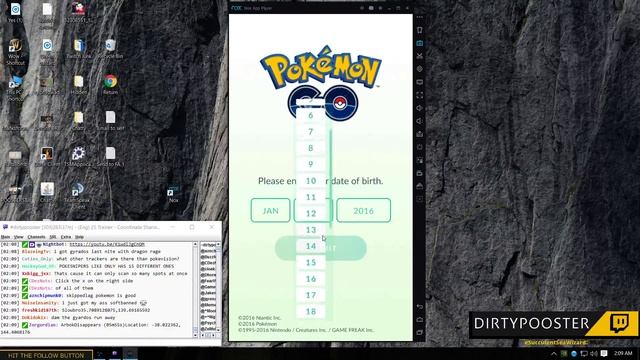This screenshot has height=360, width=640.
Task: Choose day 7 in the date list
Action: click(311, 132)
